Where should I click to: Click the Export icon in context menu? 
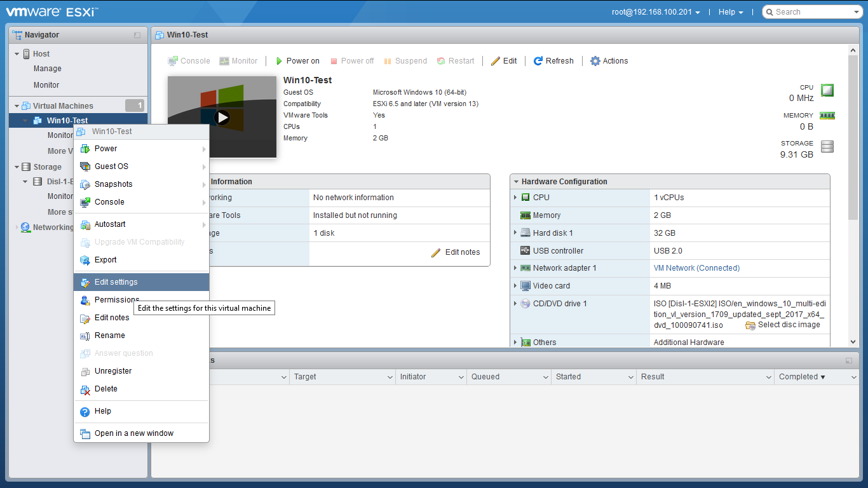(x=85, y=260)
